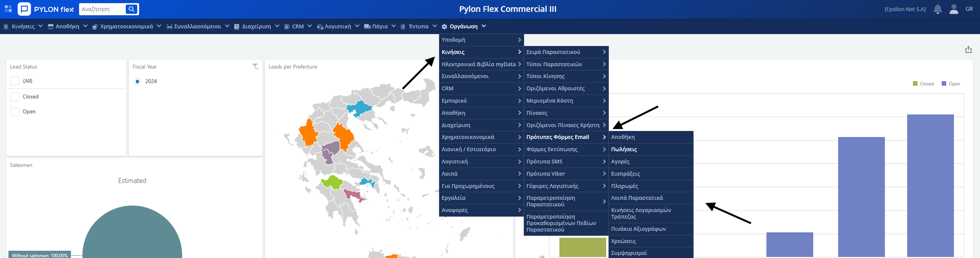Check the Closed lead status checkbox
This screenshot has width=980, height=258.
coord(15,96)
